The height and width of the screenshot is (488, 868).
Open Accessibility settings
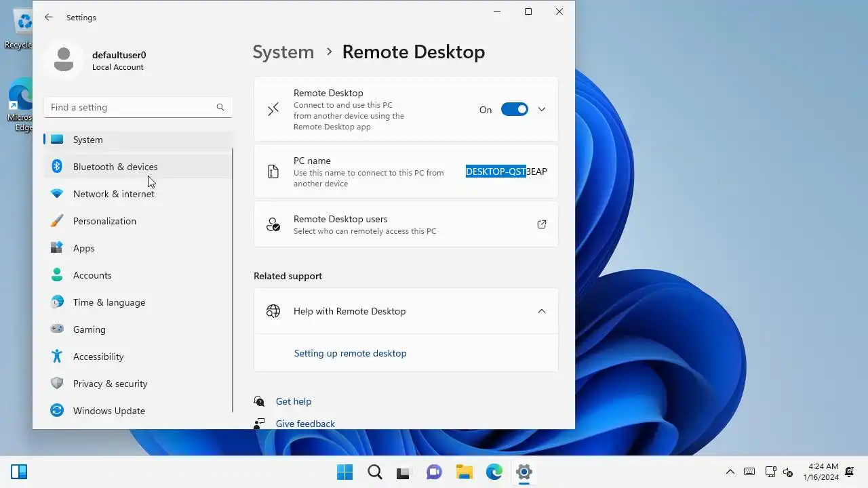tap(138, 357)
